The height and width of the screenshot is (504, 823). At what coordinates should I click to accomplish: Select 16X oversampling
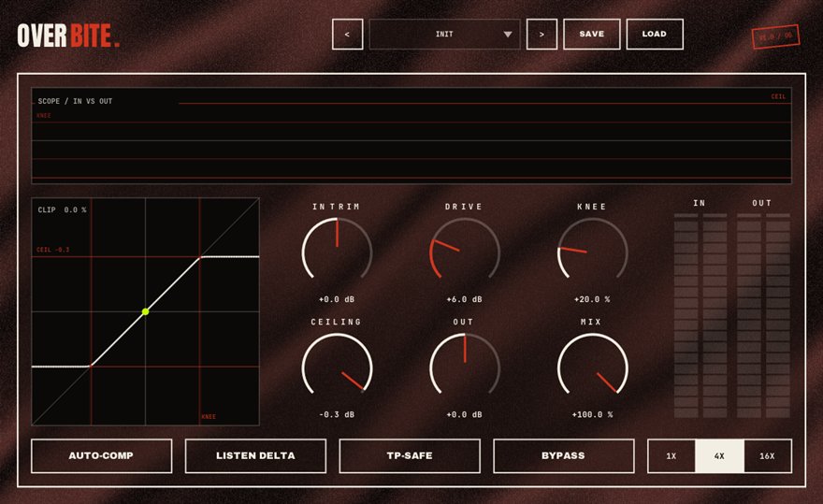click(768, 455)
